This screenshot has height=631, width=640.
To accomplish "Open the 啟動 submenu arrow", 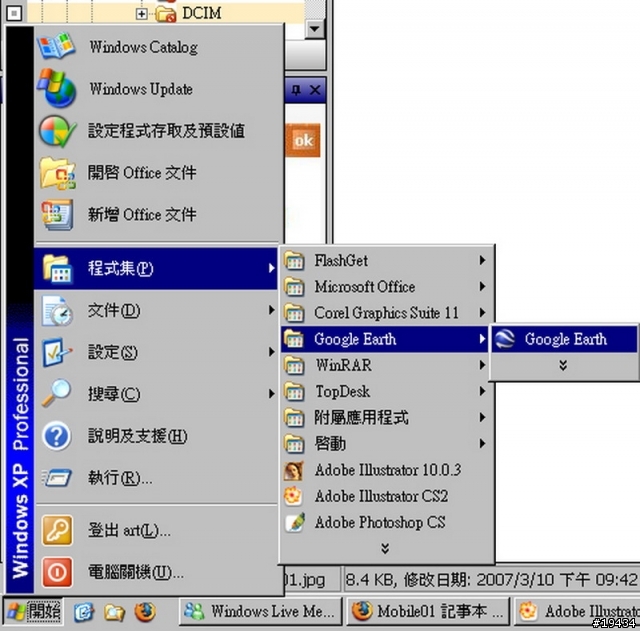I will tap(482, 443).
